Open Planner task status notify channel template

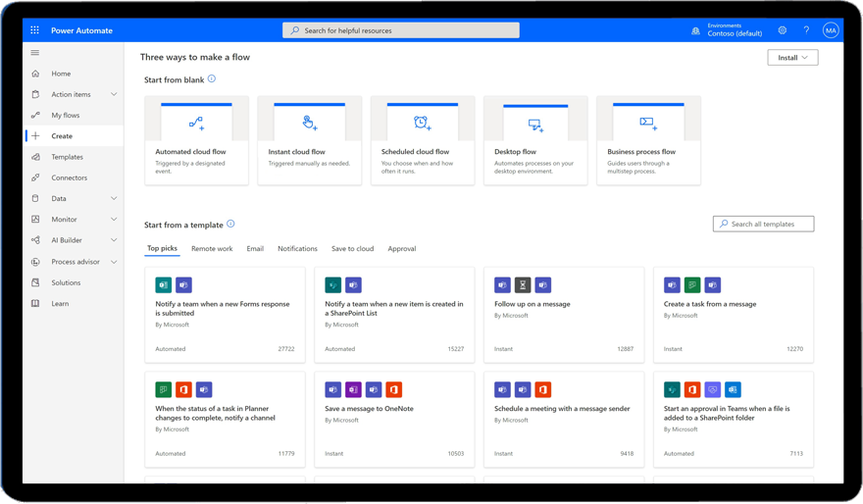[x=225, y=420]
